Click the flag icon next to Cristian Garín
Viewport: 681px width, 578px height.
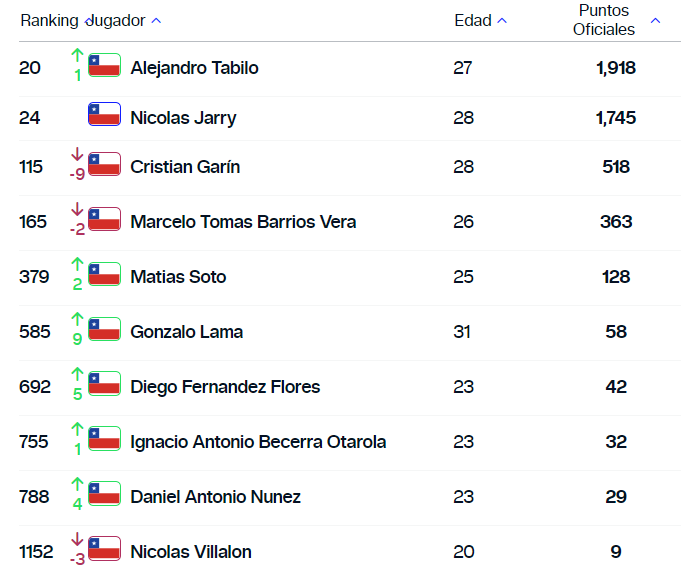(x=104, y=165)
